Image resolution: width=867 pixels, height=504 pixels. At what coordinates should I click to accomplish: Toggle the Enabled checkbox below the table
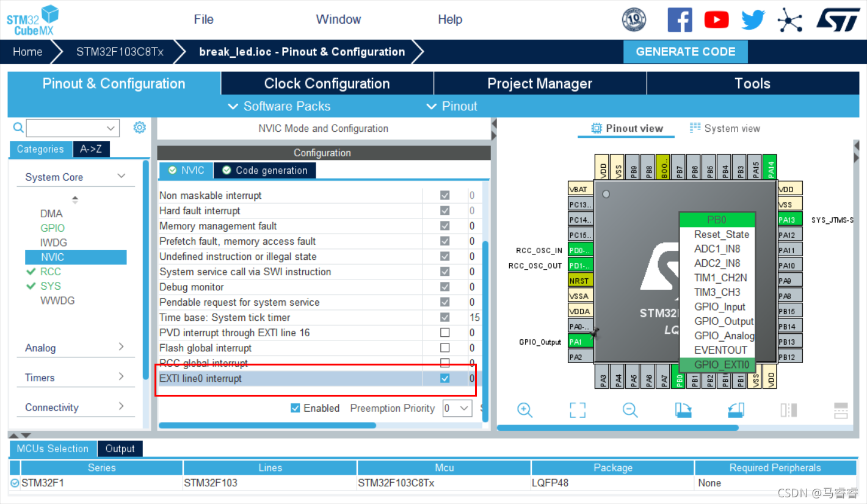point(296,408)
